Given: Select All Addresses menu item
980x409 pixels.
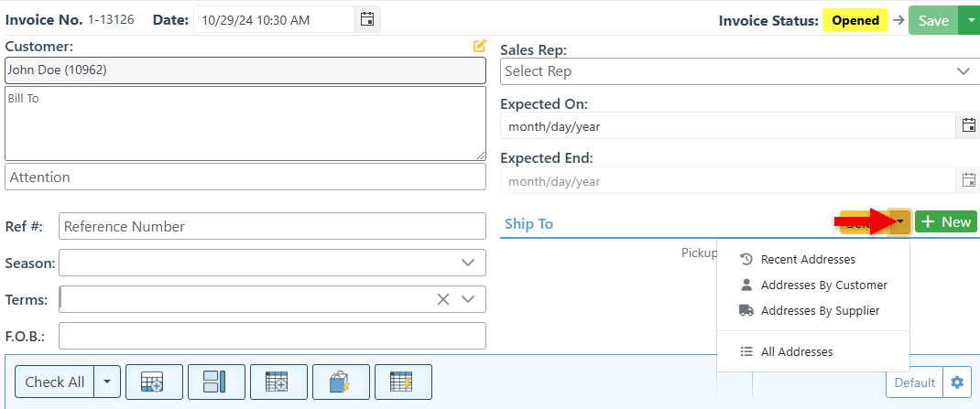Looking at the screenshot, I should tap(796, 351).
